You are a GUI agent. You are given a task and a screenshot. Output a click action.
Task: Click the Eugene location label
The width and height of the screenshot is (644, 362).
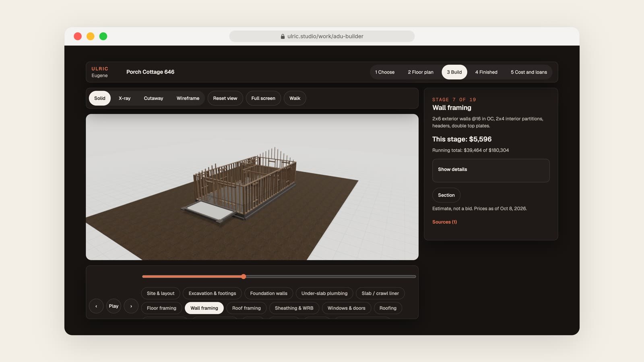(99, 76)
